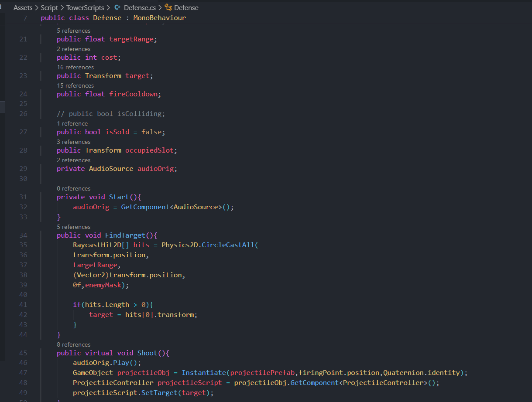This screenshot has width=532, height=402.
Task: Show the 2 references above audioOrig declaration
Action: (x=74, y=160)
